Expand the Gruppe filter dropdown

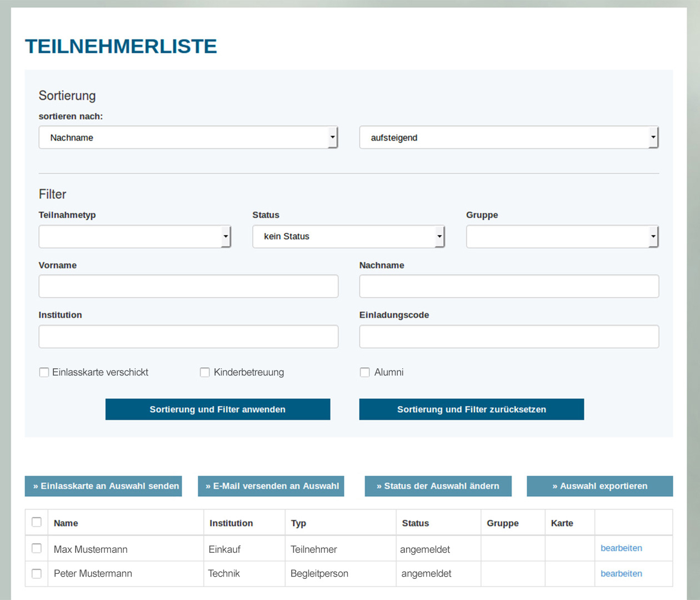[562, 237]
